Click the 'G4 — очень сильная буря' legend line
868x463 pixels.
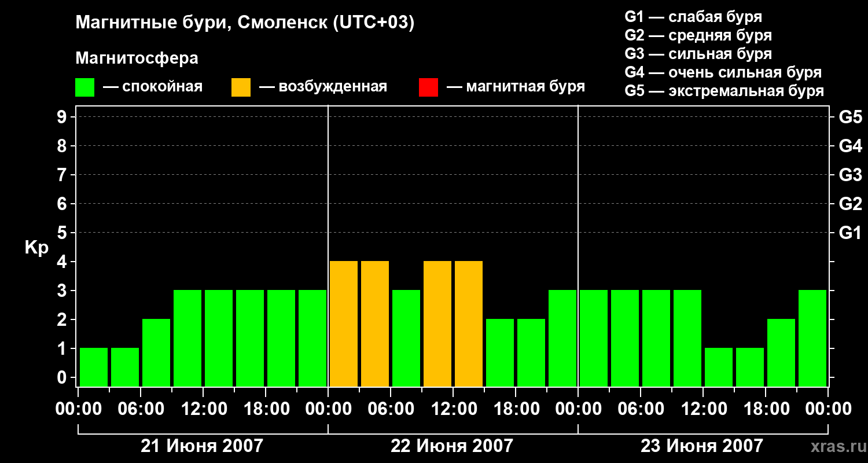723,72
